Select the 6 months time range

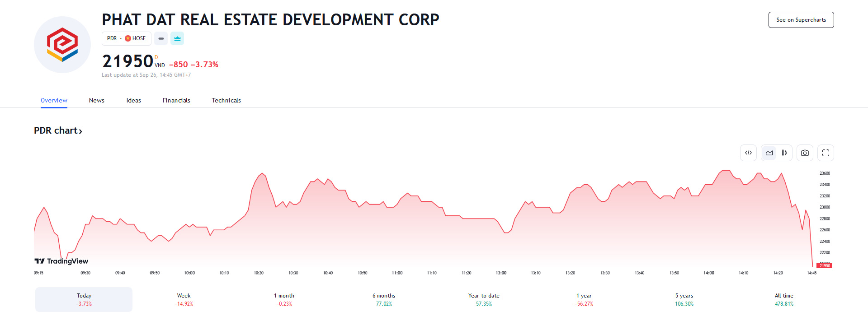point(384,299)
